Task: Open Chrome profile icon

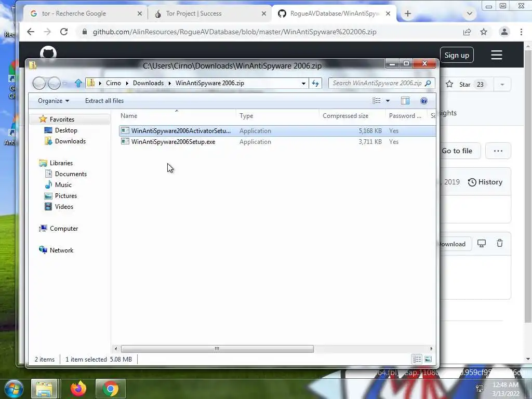Action: click(x=504, y=32)
